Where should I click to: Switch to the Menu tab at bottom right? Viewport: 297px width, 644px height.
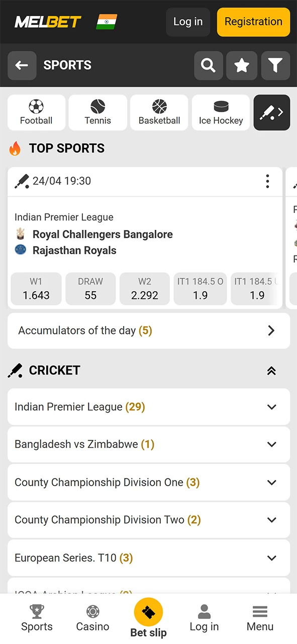[x=260, y=617]
